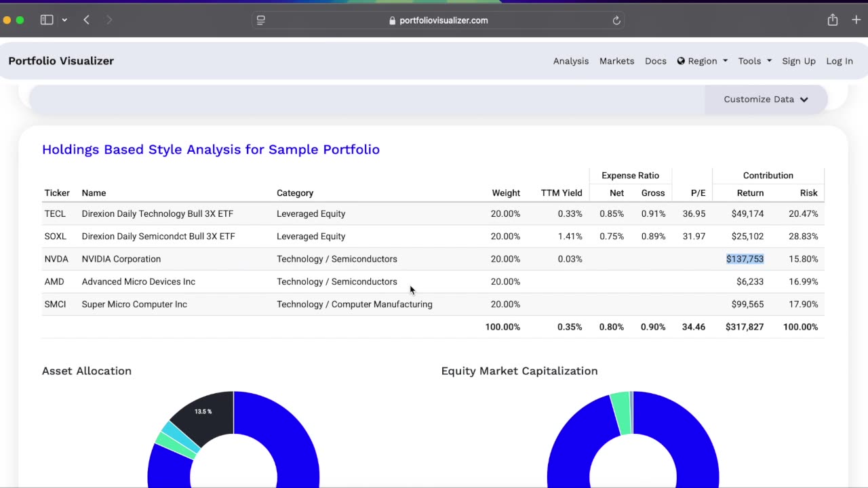Expand the Customize Data dropdown

[766, 99]
